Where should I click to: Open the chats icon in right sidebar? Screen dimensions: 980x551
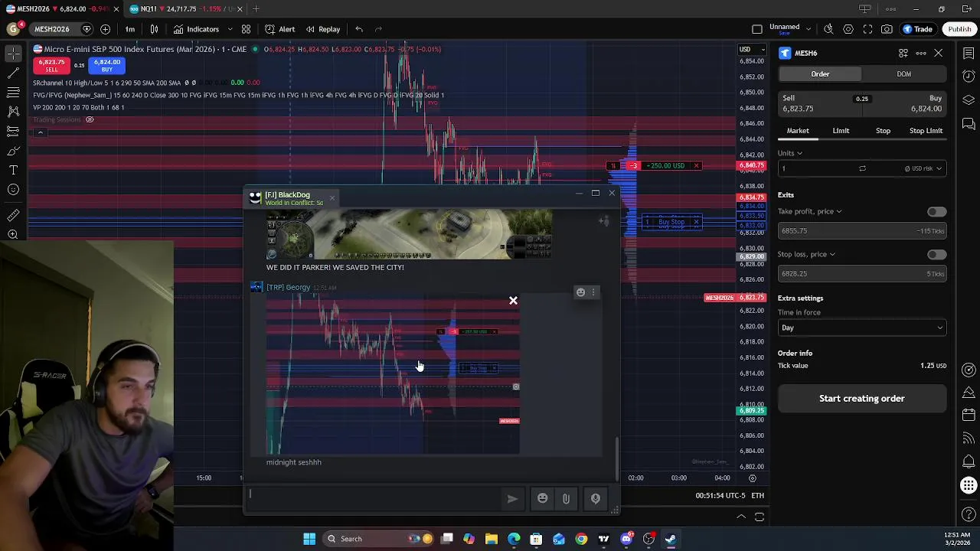click(x=969, y=123)
